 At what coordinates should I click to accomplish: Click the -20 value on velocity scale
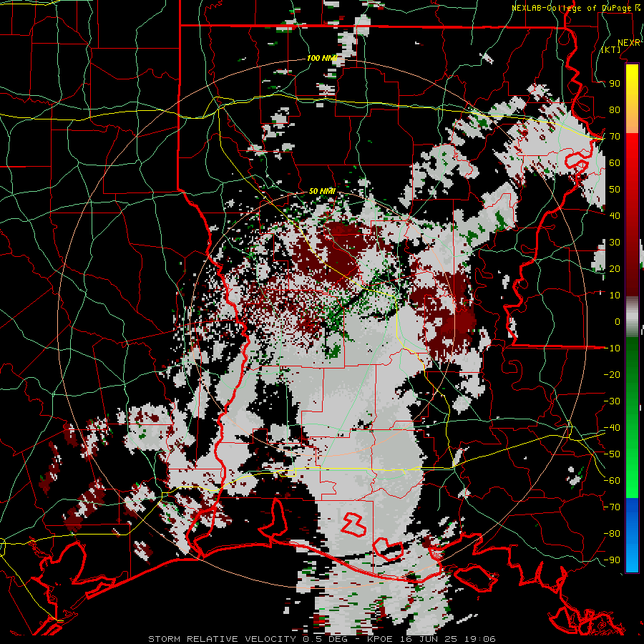point(612,374)
